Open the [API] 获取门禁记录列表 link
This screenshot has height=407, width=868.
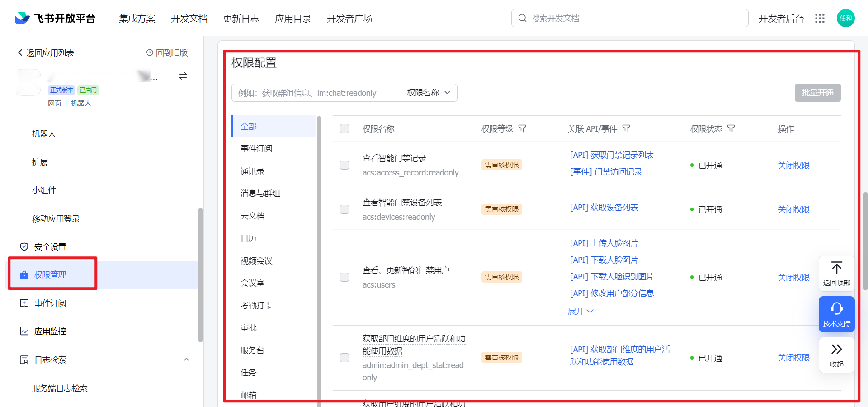(x=611, y=155)
